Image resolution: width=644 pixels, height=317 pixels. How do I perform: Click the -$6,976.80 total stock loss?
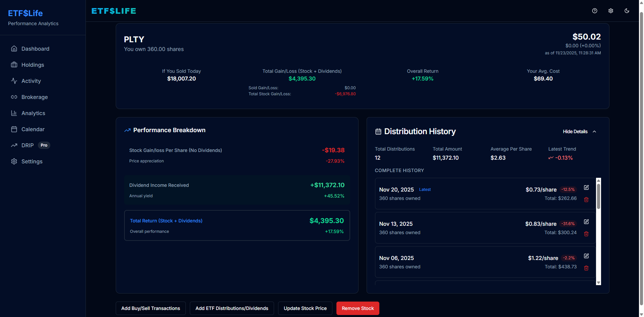tap(345, 94)
